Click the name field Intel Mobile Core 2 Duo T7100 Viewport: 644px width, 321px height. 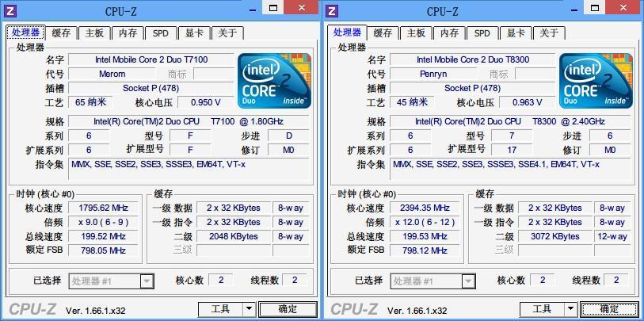151,59
